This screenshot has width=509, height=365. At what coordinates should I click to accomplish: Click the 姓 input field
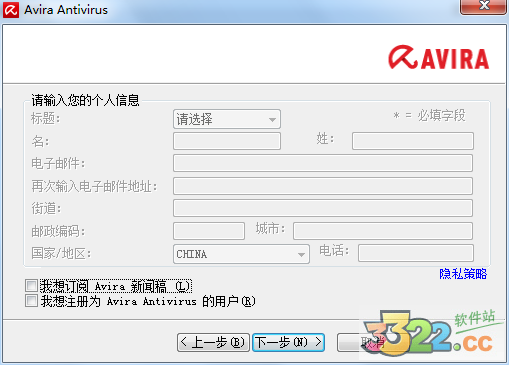[413, 141]
